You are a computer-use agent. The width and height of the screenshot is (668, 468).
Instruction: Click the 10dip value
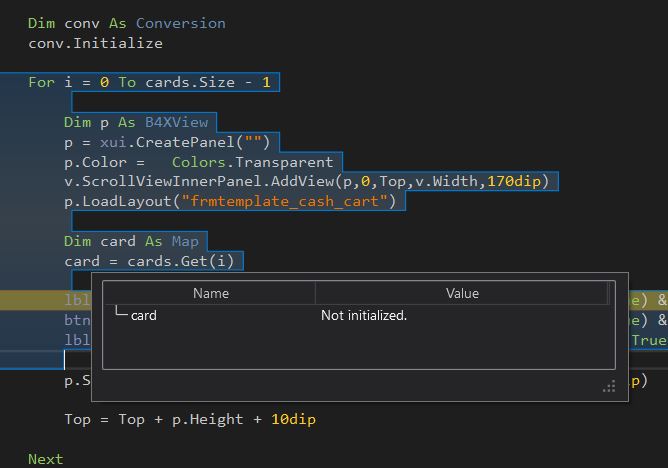click(x=293, y=419)
